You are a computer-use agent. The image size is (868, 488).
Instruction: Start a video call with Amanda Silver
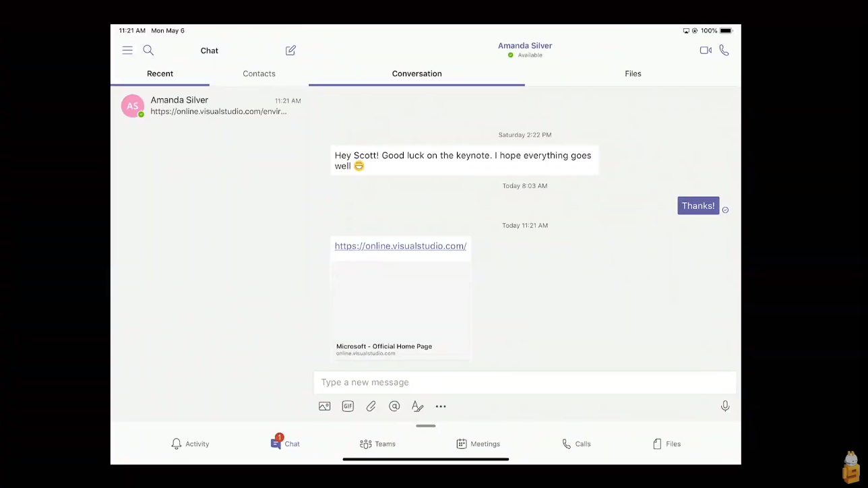click(x=706, y=51)
